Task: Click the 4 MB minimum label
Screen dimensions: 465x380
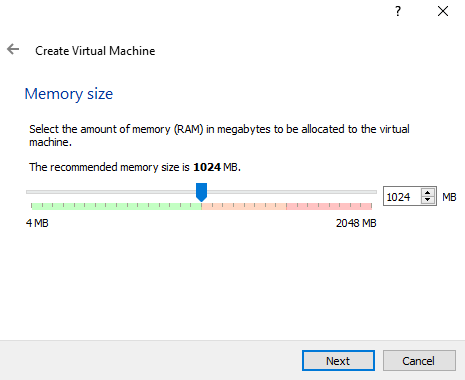Action: tap(37, 223)
